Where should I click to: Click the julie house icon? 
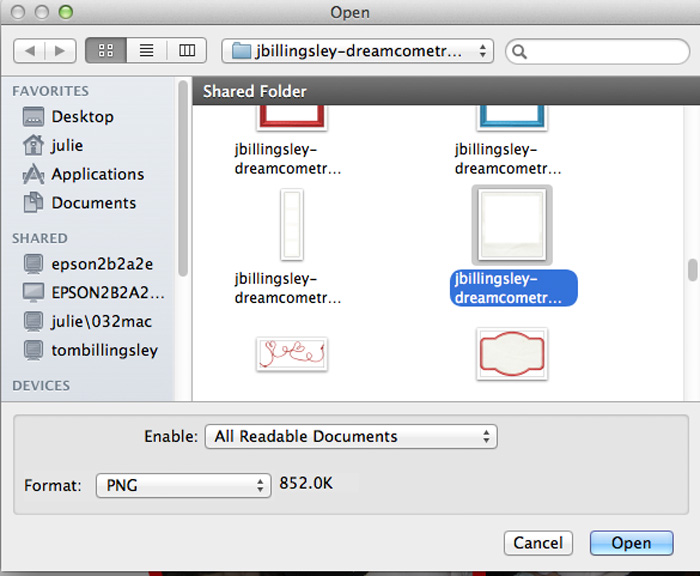[33, 145]
